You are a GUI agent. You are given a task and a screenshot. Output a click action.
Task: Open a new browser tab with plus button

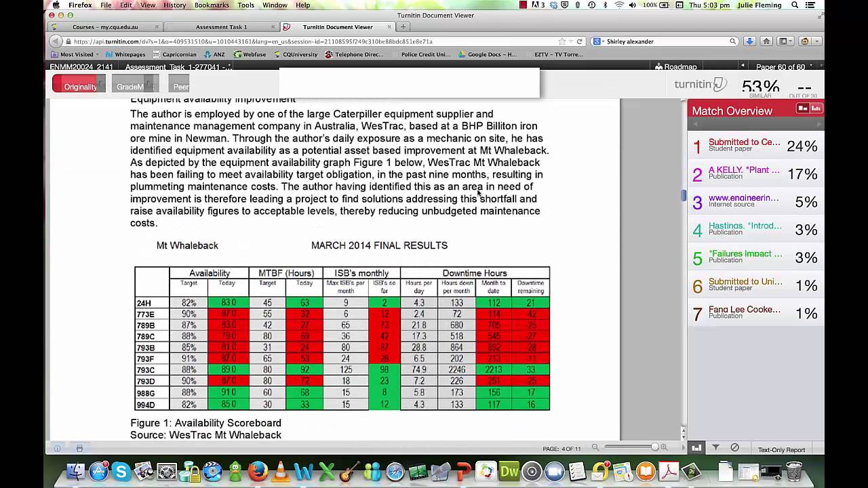tap(403, 27)
